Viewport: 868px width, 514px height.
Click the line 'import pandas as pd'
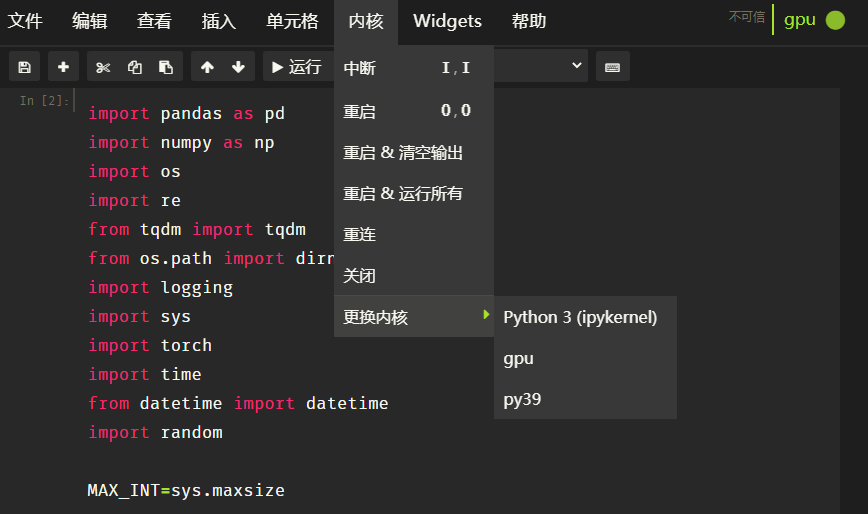pyautogui.click(x=187, y=113)
